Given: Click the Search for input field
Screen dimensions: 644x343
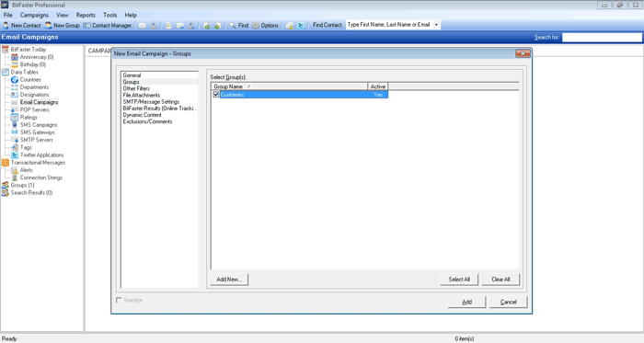Looking at the screenshot, I should [x=602, y=38].
